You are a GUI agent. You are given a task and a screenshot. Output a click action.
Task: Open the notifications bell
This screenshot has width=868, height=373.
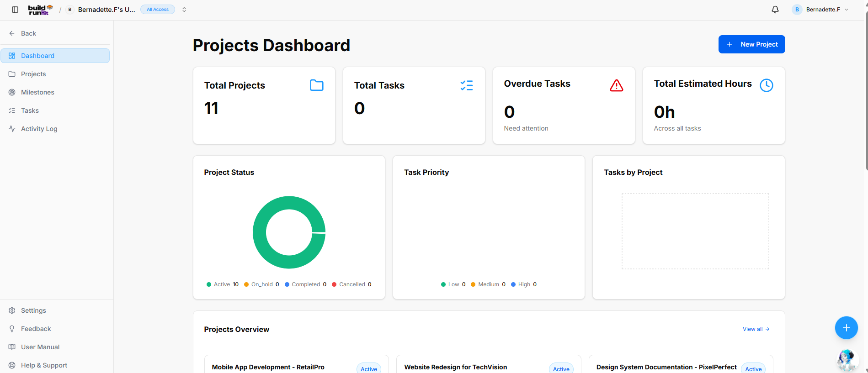(x=775, y=10)
